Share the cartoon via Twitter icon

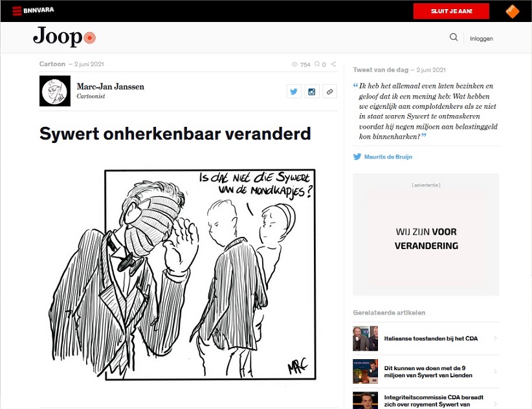click(x=294, y=91)
